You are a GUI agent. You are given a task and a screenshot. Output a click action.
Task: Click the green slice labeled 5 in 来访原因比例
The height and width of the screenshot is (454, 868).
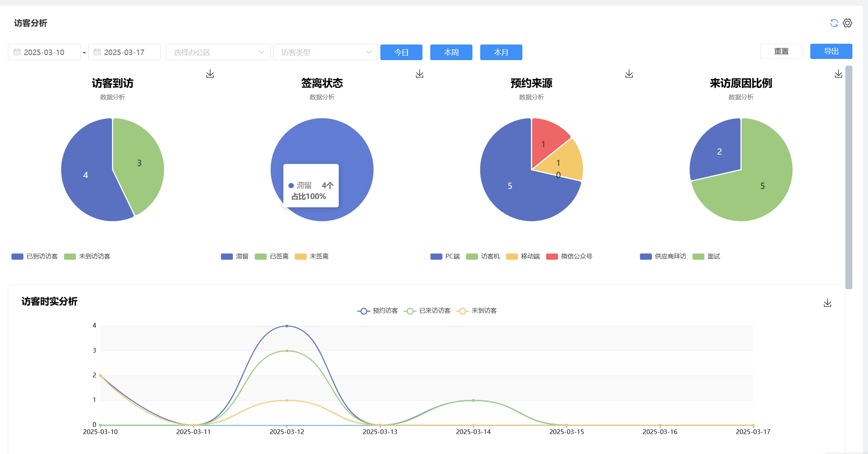tap(762, 186)
